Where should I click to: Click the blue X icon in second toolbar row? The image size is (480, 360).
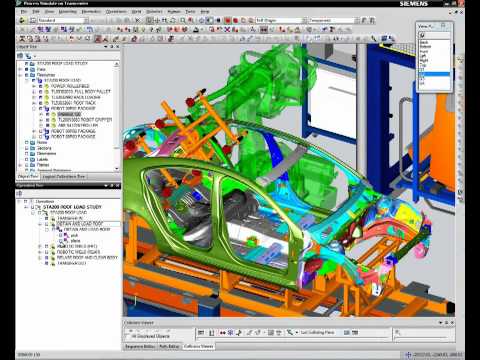pyautogui.click(x=227, y=30)
